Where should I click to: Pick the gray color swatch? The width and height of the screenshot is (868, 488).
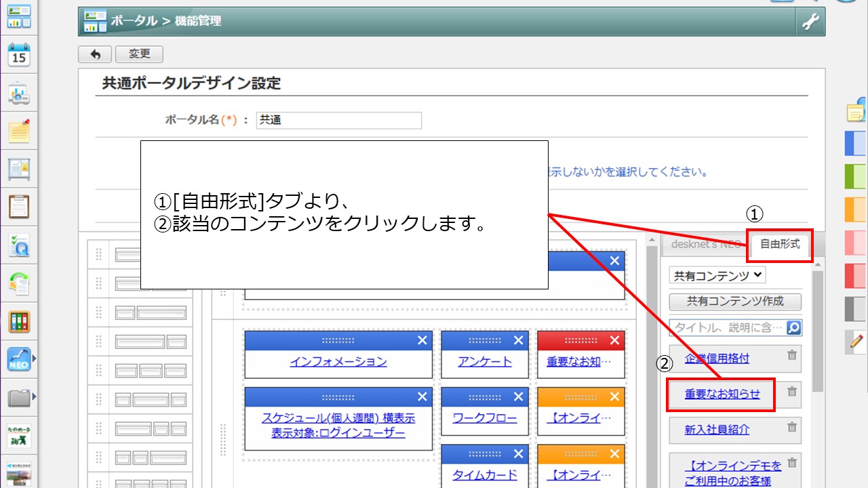pos(856,309)
